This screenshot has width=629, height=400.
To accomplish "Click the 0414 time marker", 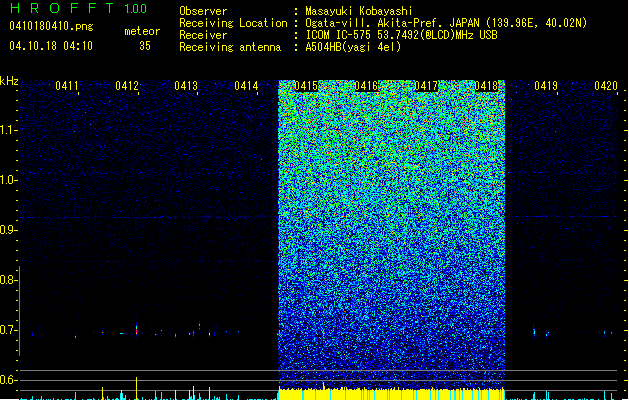I will [x=246, y=86].
